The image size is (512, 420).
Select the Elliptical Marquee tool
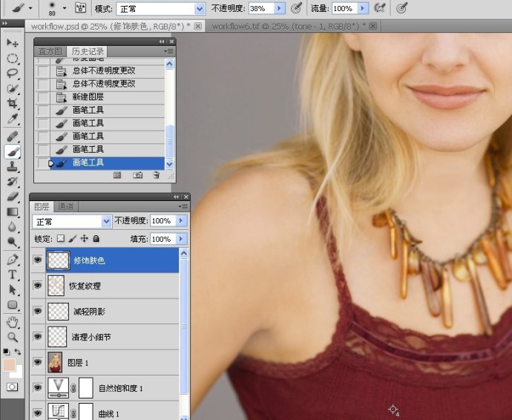tap(13, 59)
